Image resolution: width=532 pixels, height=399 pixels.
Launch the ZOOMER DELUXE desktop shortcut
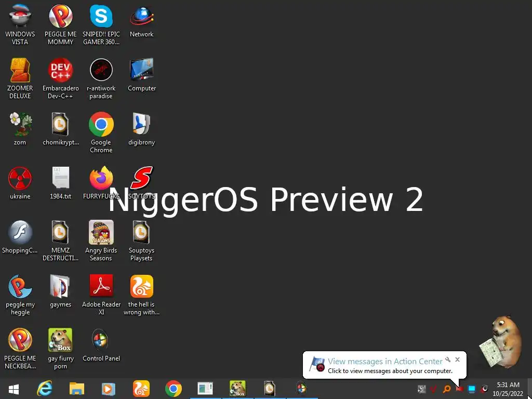20,78
